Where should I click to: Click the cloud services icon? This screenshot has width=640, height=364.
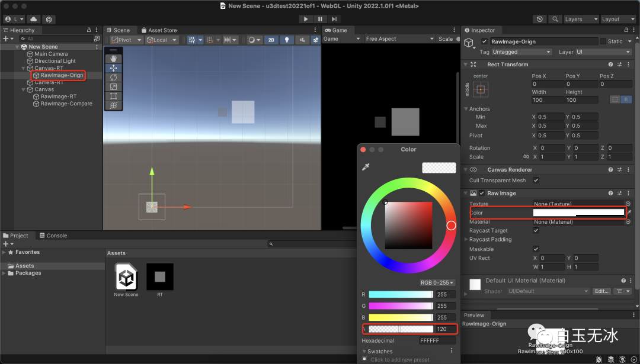point(33,19)
